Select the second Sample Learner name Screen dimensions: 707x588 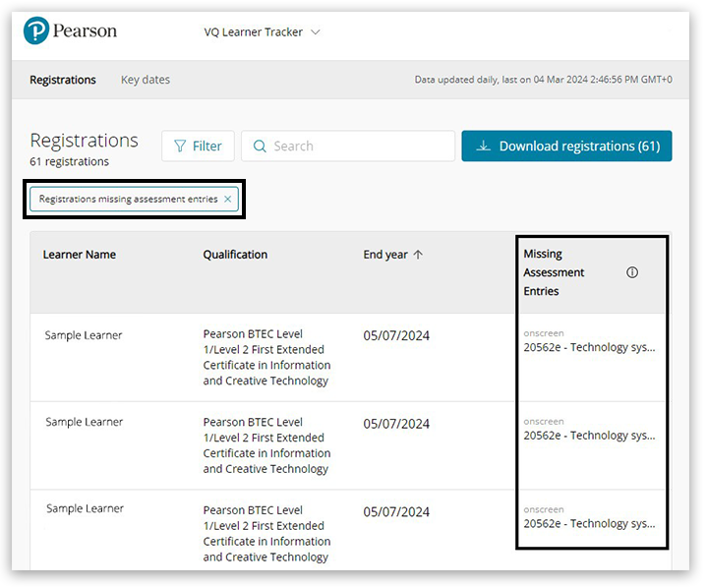click(x=84, y=422)
